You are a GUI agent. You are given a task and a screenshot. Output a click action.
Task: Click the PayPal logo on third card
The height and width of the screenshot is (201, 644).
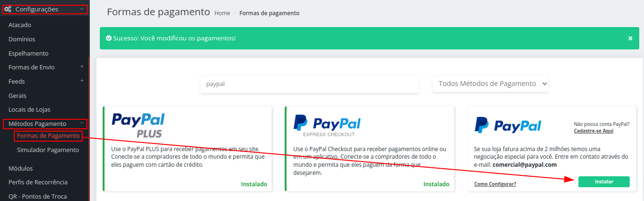[x=508, y=125]
